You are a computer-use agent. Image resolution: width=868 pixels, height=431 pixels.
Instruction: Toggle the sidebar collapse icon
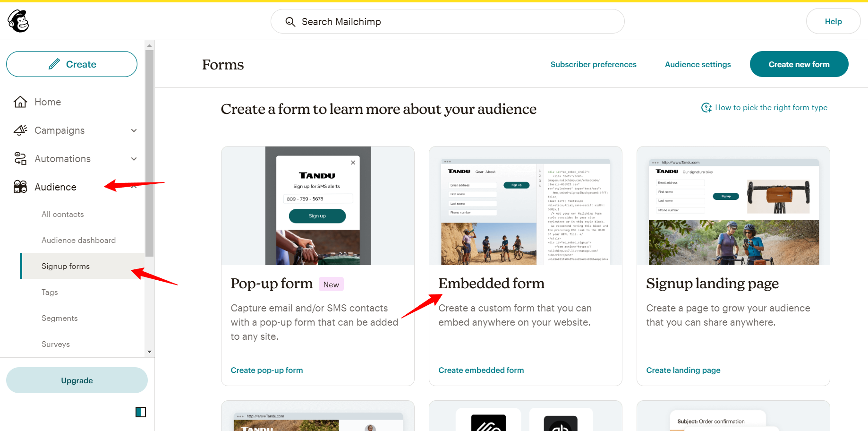[x=141, y=412]
